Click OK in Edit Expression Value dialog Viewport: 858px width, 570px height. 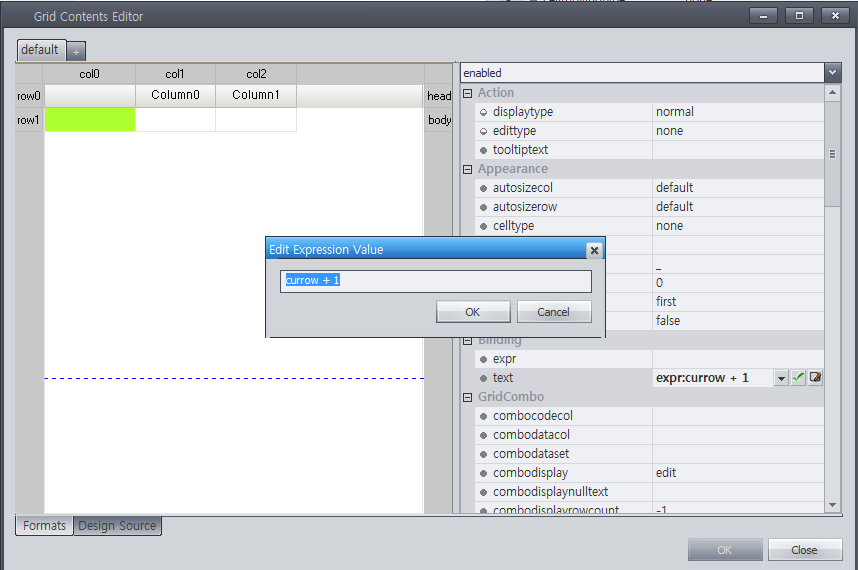[x=473, y=312]
